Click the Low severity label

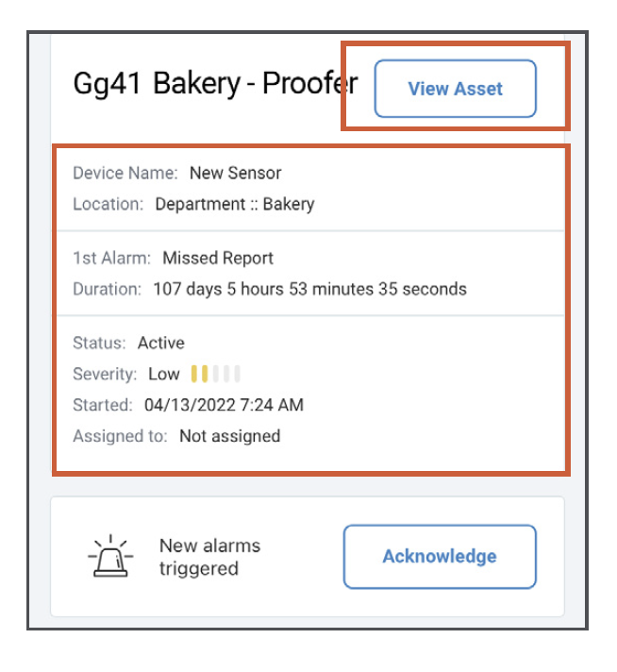[163, 374]
